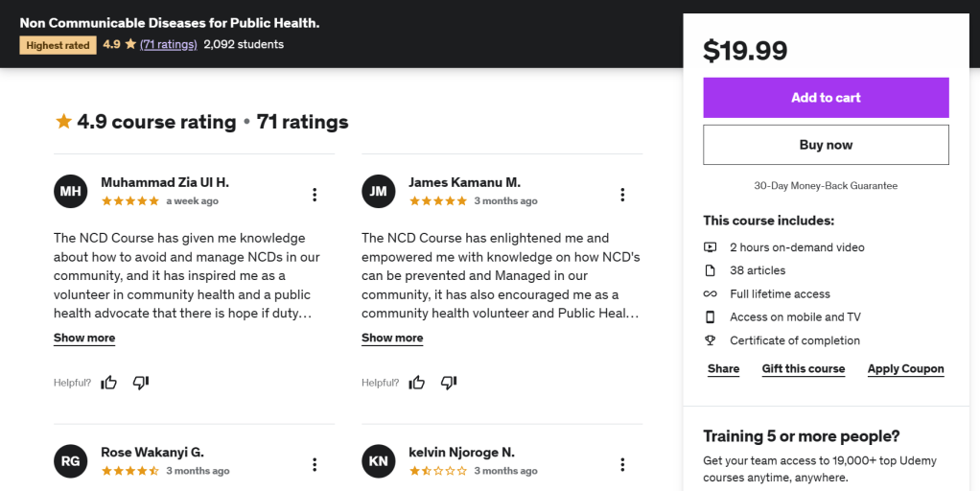Open options menu for Muhammad Zia's review
980x491 pixels.
coord(315,195)
